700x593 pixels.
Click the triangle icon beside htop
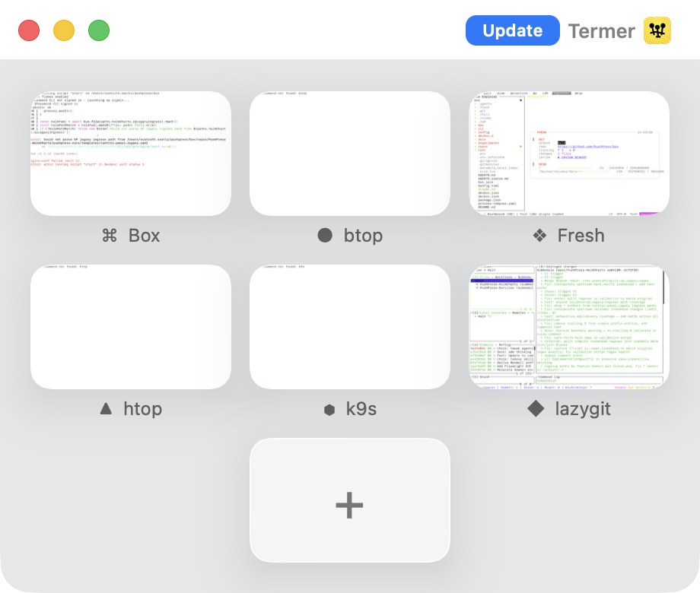point(106,408)
